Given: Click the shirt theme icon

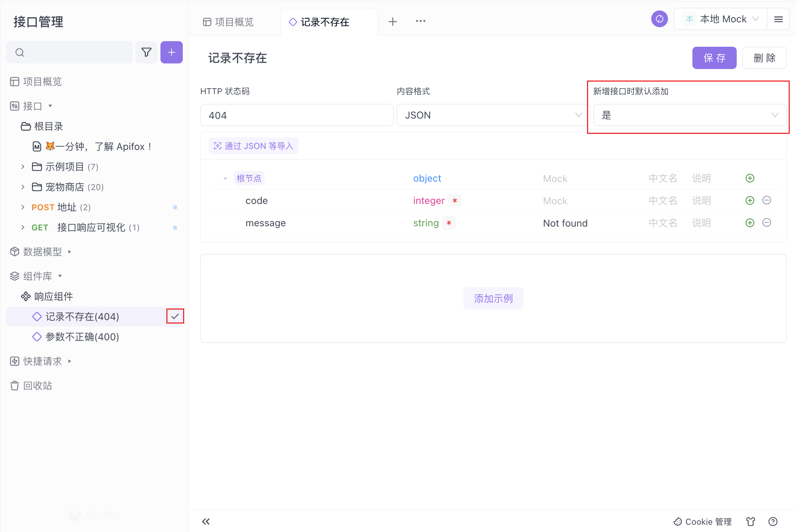Looking at the screenshot, I should (x=751, y=521).
